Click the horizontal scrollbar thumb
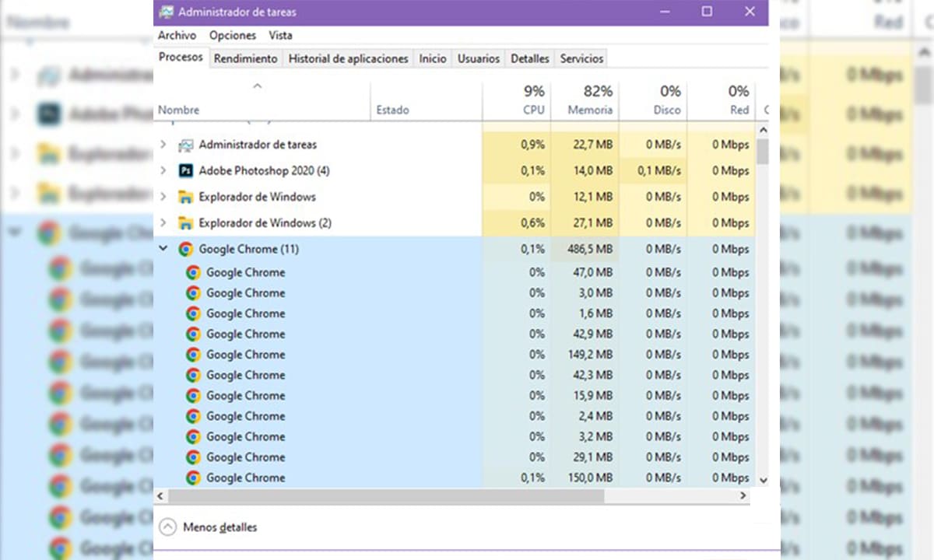 coord(385,495)
